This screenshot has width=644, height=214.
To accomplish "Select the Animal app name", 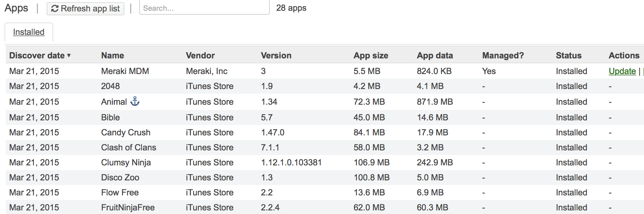I will [x=114, y=102].
